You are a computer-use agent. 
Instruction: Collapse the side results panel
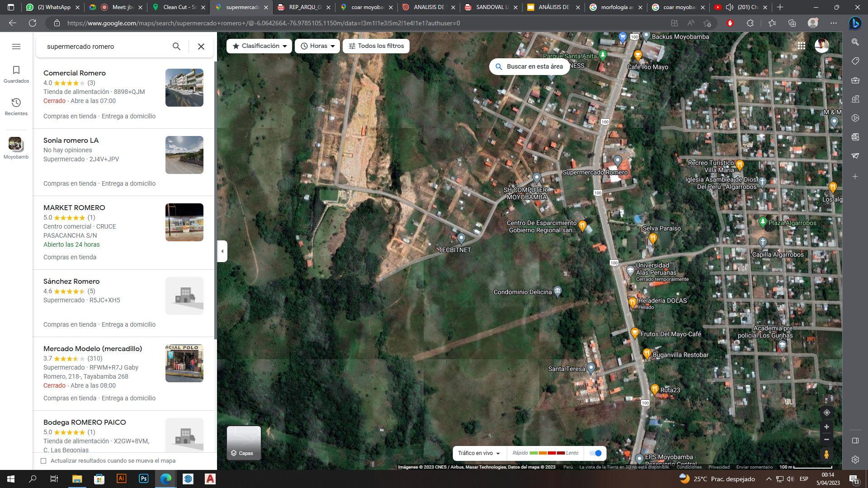pos(222,251)
